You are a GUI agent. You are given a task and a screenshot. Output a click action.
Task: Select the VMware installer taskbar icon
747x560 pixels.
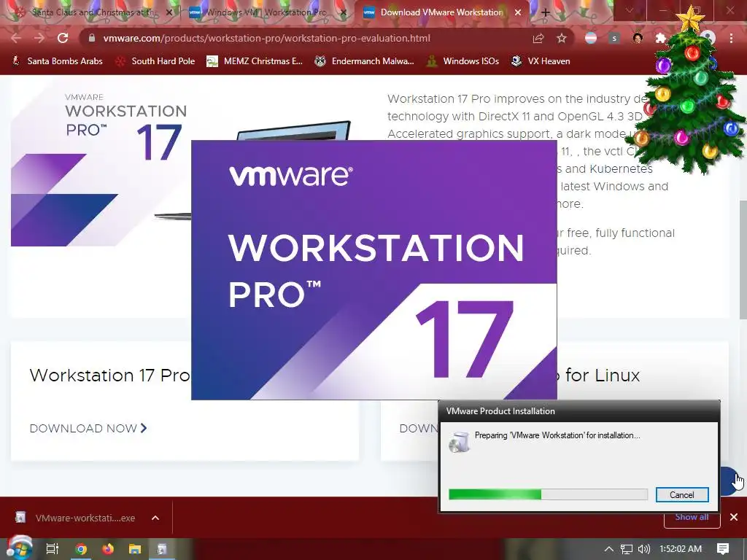[x=162, y=549]
